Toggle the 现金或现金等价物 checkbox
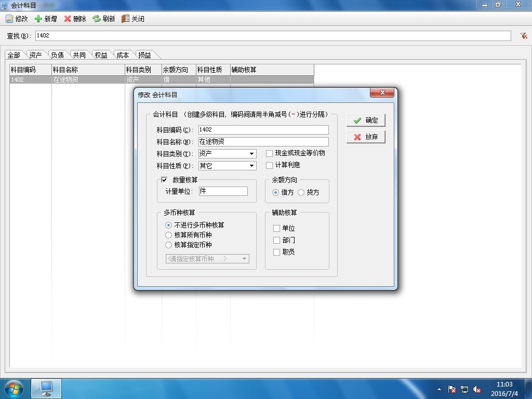 point(270,153)
